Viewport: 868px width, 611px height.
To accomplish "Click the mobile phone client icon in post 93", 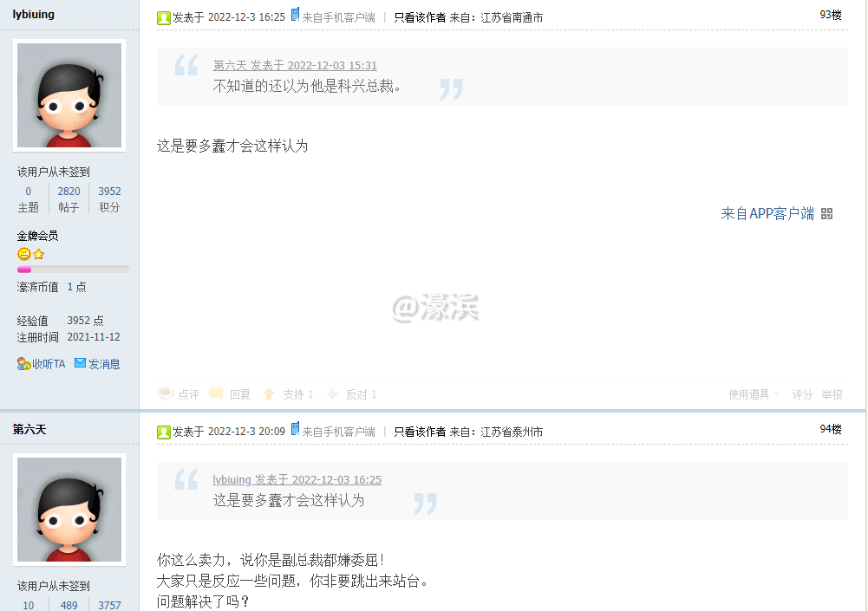I will coord(294,16).
